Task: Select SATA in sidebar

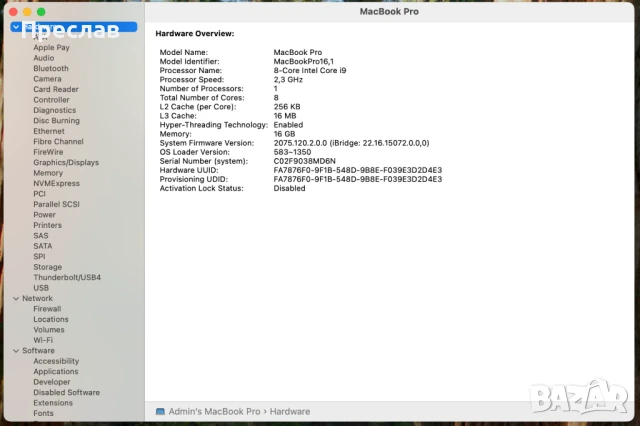Action: click(x=43, y=246)
